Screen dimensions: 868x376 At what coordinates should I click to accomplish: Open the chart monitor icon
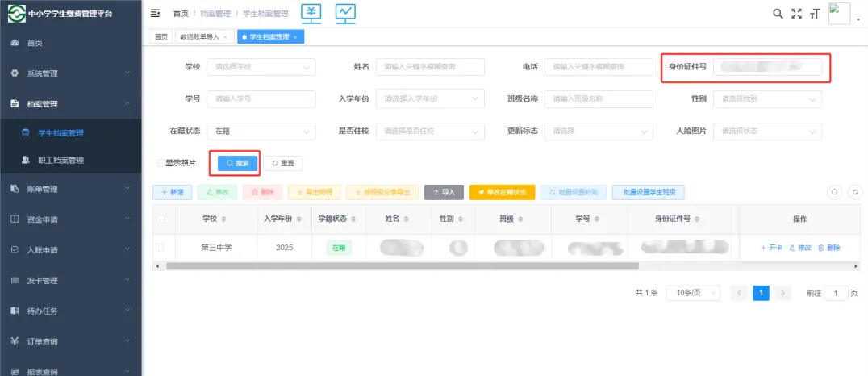(345, 14)
